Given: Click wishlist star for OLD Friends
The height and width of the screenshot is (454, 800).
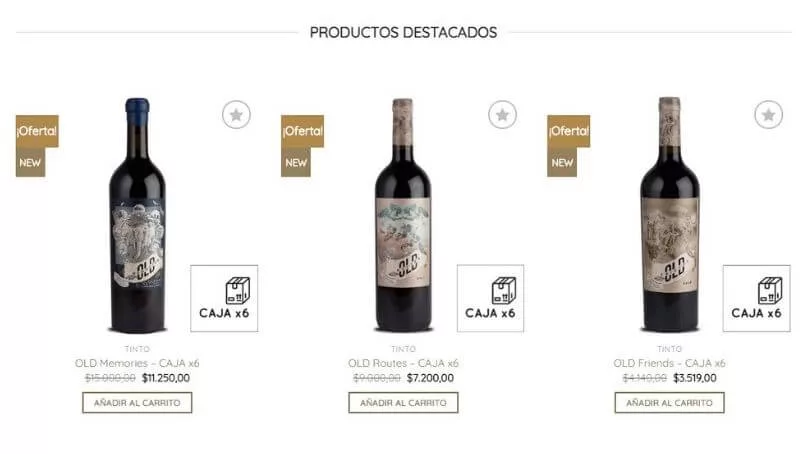Looking at the screenshot, I should click(769, 115).
